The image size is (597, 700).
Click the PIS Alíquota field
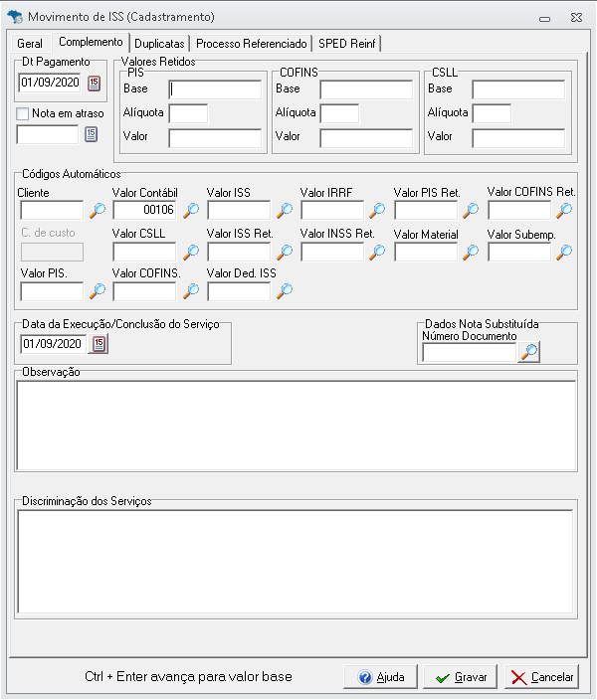coord(188,113)
